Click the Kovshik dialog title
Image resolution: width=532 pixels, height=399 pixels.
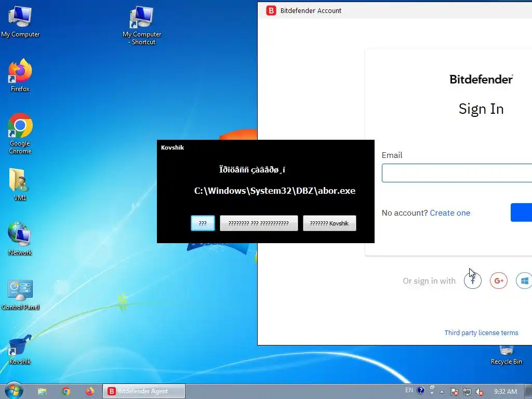tap(172, 148)
